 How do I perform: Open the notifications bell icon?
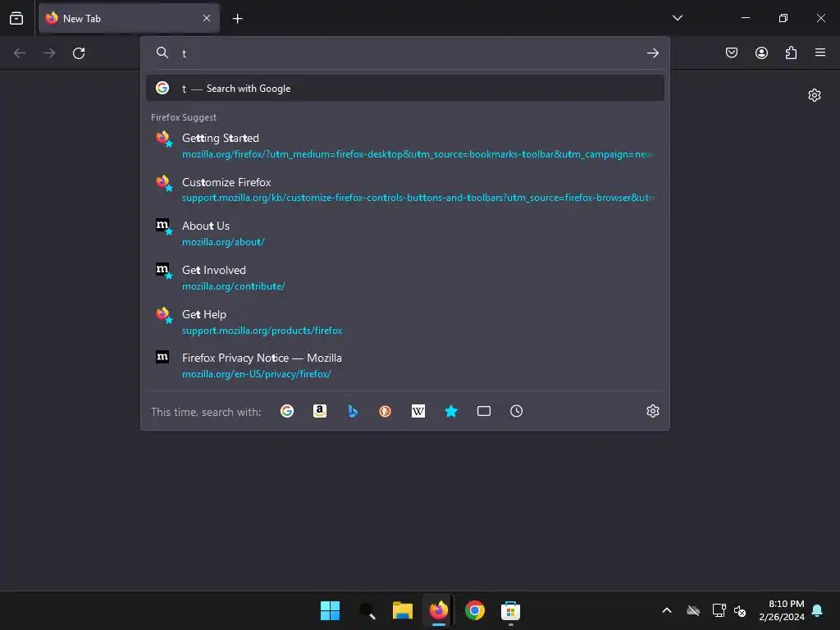[818, 610]
